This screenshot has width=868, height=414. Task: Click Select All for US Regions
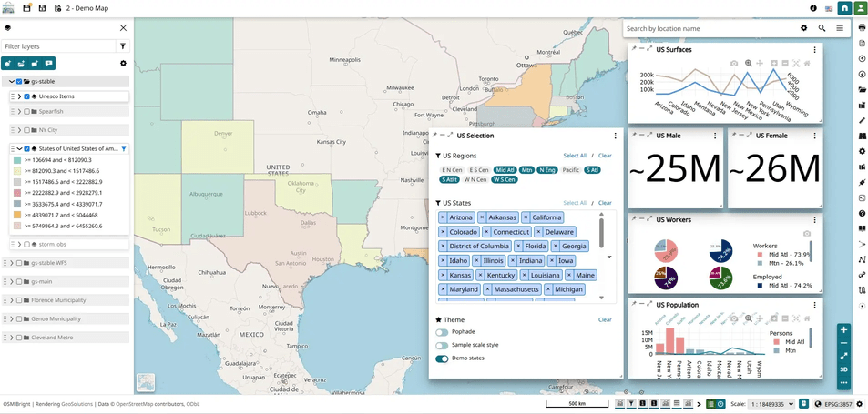tap(575, 156)
